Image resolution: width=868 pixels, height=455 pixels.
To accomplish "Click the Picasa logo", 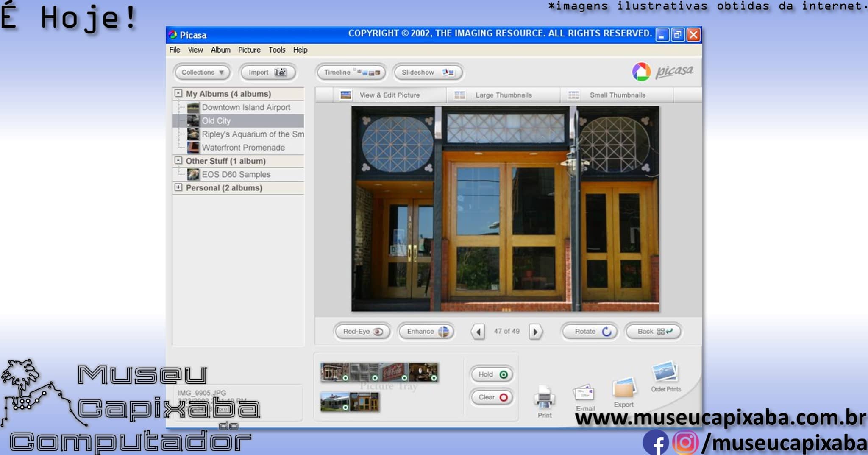I will [662, 72].
